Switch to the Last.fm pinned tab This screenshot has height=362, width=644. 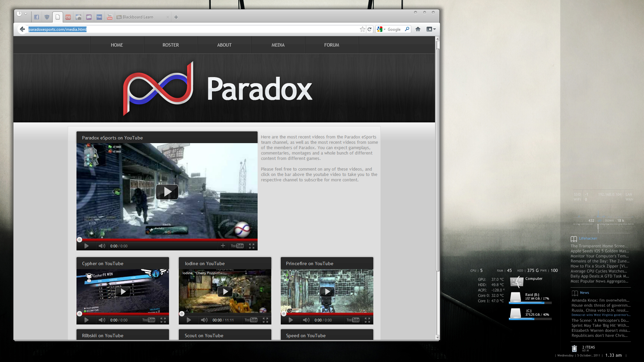pos(68,17)
